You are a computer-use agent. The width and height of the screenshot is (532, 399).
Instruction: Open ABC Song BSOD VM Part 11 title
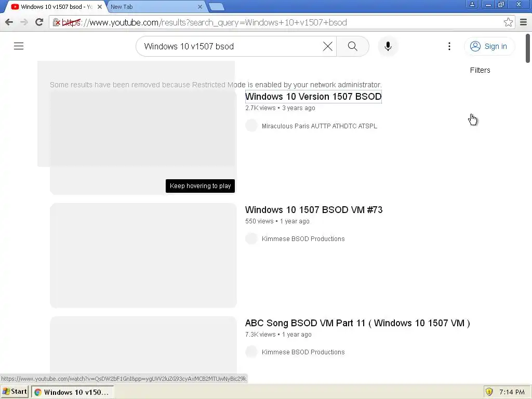coord(357,323)
